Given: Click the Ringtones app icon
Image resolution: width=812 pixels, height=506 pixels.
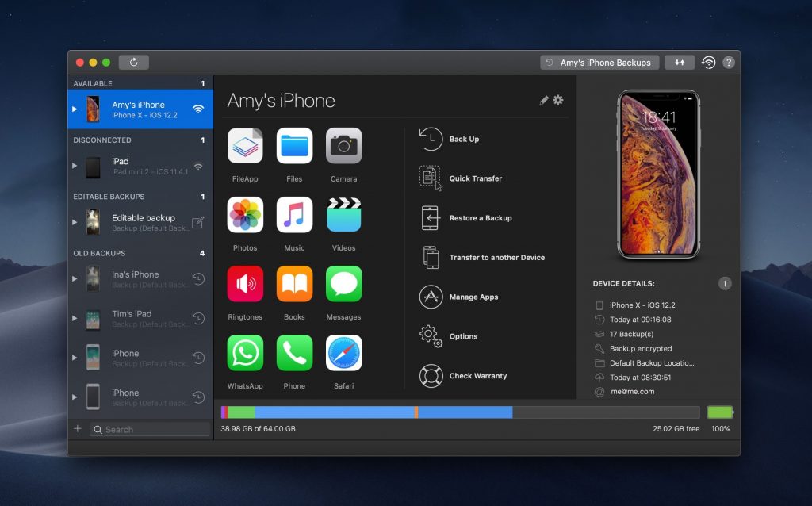Looking at the screenshot, I should click(245, 284).
